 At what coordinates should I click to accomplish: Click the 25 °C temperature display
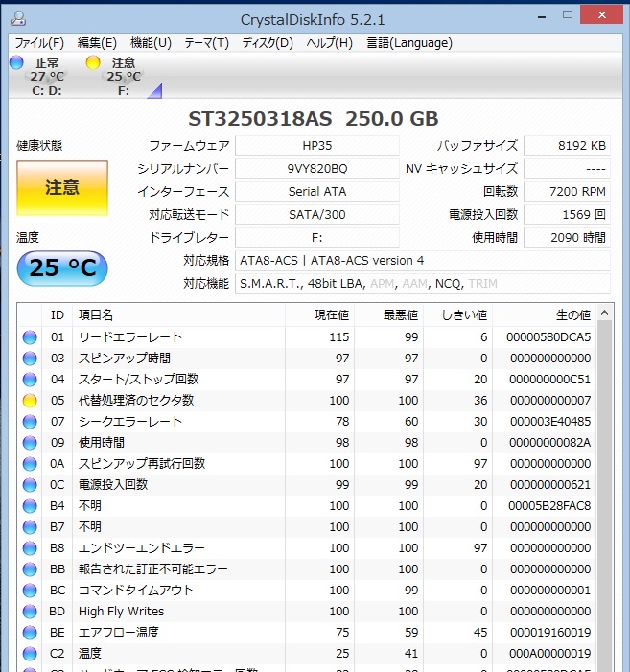pyautogui.click(x=62, y=268)
